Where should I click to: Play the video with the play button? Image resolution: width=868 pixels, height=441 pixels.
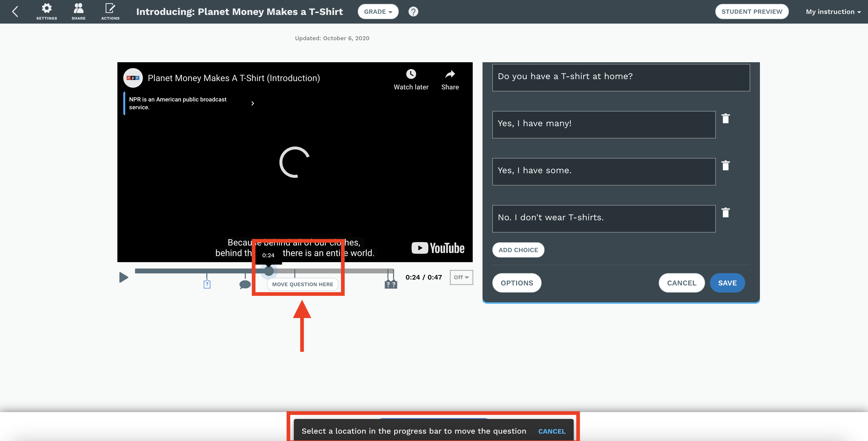pos(124,277)
